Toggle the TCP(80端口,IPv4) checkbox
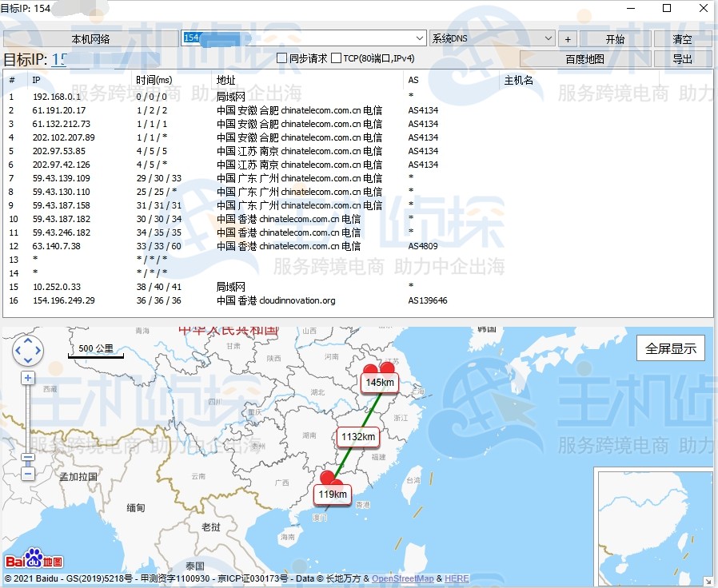Image resolution: width=718 pixels, height=588 pixels. coord(337,58)
